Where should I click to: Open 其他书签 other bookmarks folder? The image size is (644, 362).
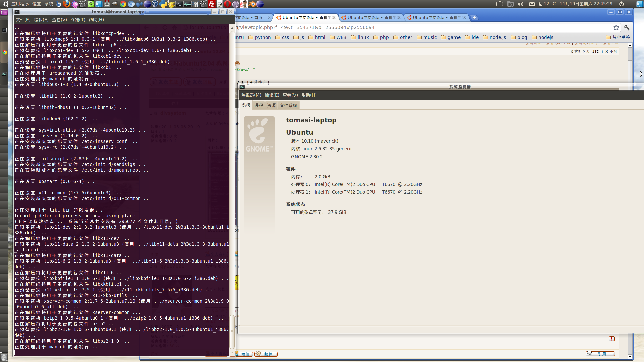pyautogui.click(x=618, y=37)
